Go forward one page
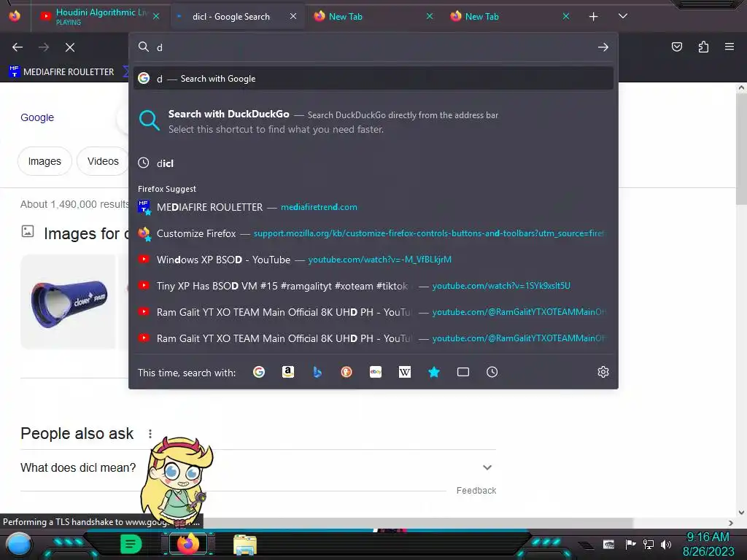This screenshot has width=747, height=560. point(44,47)
